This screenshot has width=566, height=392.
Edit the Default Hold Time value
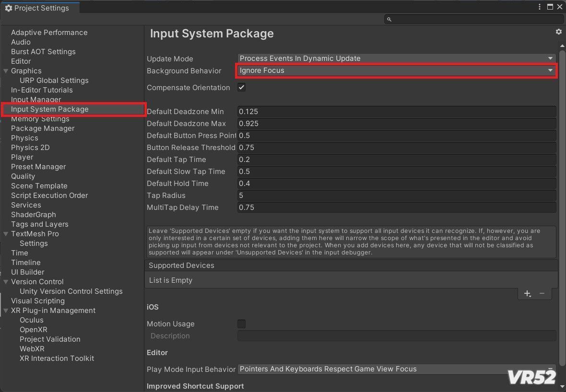click(x=396, y=184)
